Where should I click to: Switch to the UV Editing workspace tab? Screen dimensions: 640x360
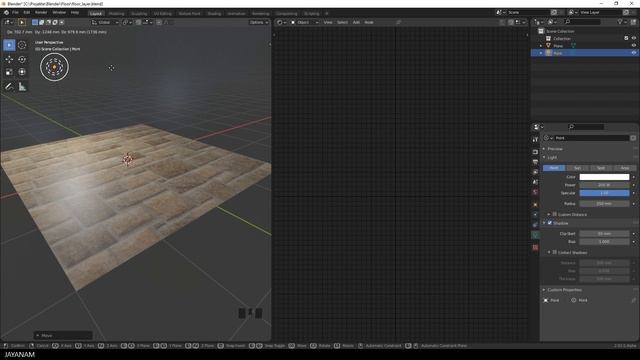(x=163, y=13)
